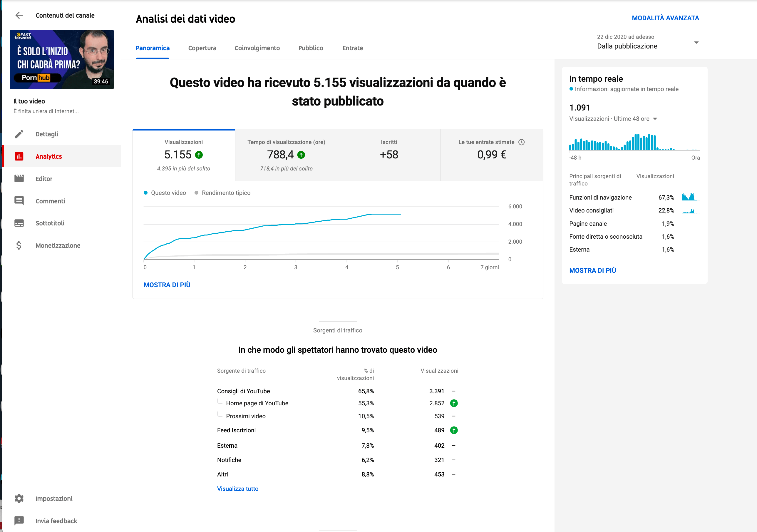
Task: Click Fonte diretta o sconosciuta entry
Action: coord(606,237)
